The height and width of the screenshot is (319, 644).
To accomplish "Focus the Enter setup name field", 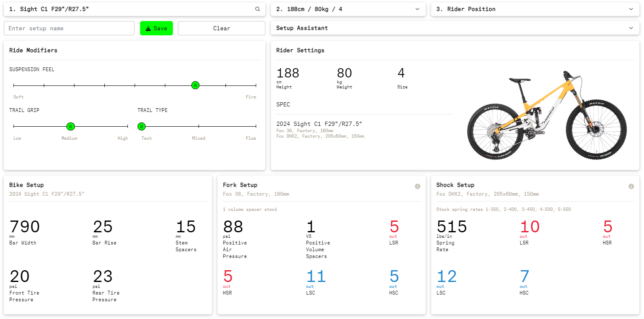I will [x=69, y=28].
